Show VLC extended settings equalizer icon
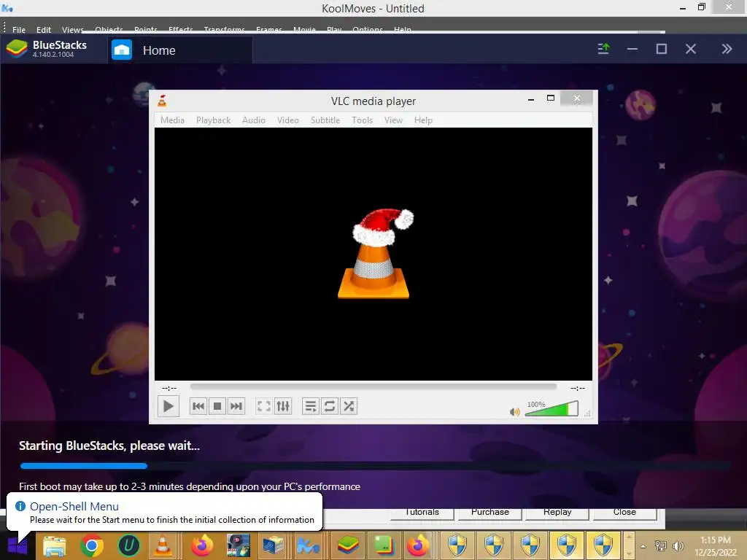 point(283,406)
